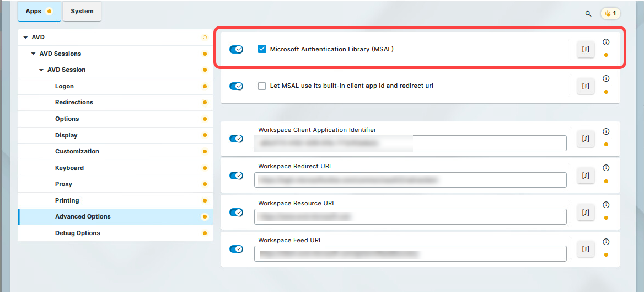The width and height of the screenshot is (644, 292).
Task: Open variable button for Workspace Resource URI
Action: (x=586, y=212)
